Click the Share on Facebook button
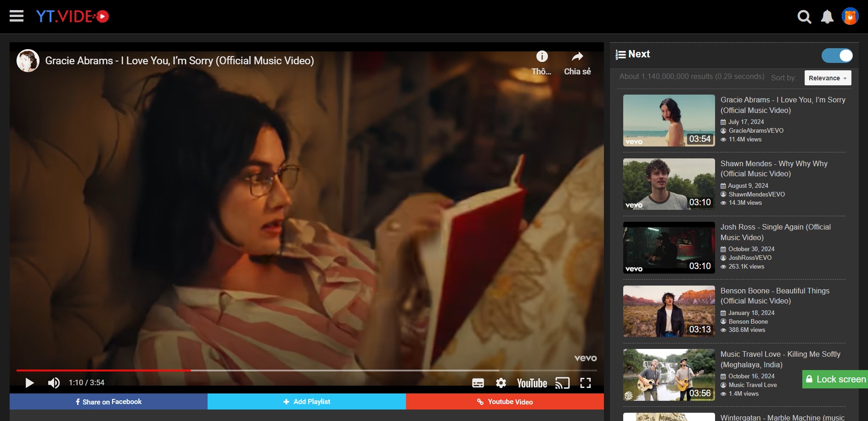This screenshot has height=421, width=868. (108, 402)
